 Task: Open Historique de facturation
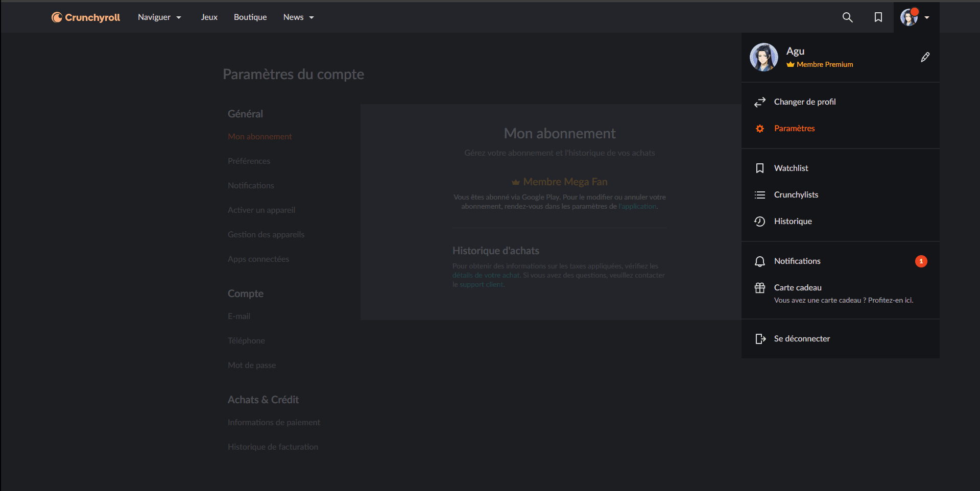pyautogui.click(x=273, y=447)
